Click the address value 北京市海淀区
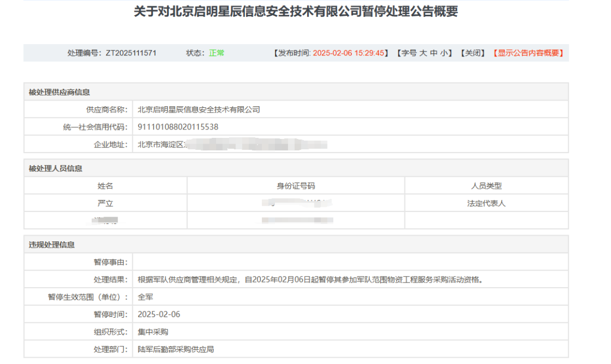The height and width of the screenshot is (364, 611). tap(161, 145)
